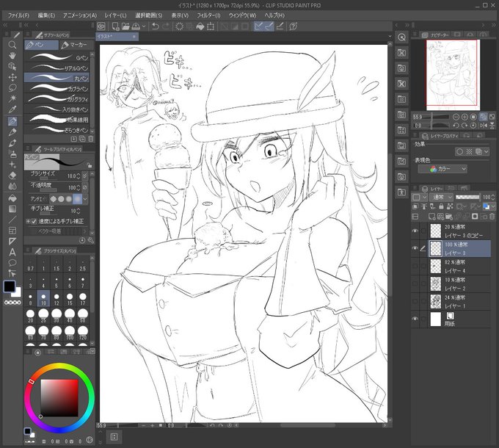499x448 pixels.
Task: Toggle Snap to Special Ruler in command bar
Action: (269, 26)
